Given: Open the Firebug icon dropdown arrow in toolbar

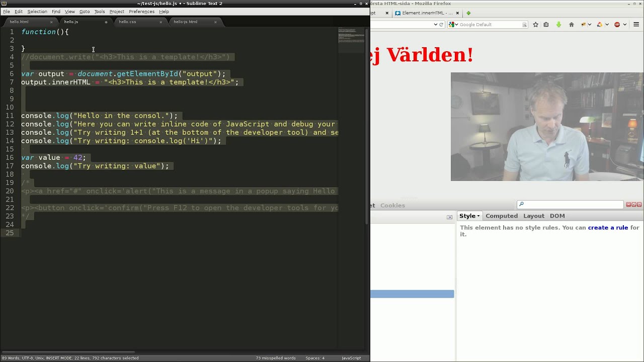Looking at the screenshot, I should [x=589, y=25].
